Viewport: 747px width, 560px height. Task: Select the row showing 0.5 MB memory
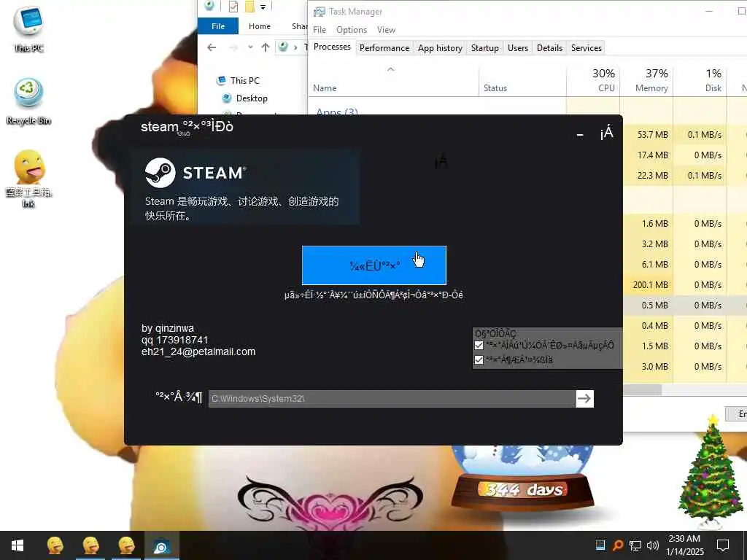click(x=685, y=306)
